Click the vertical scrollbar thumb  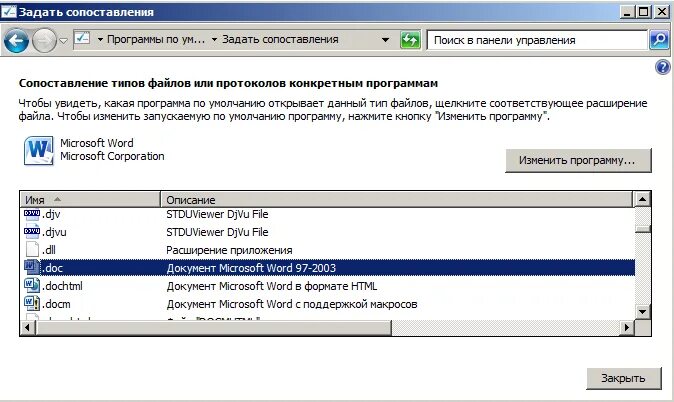(642, 229)
